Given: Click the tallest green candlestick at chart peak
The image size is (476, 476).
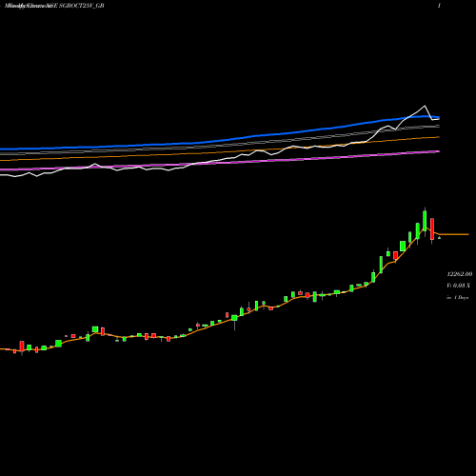Looking at the screenshot, I should 425,221.
